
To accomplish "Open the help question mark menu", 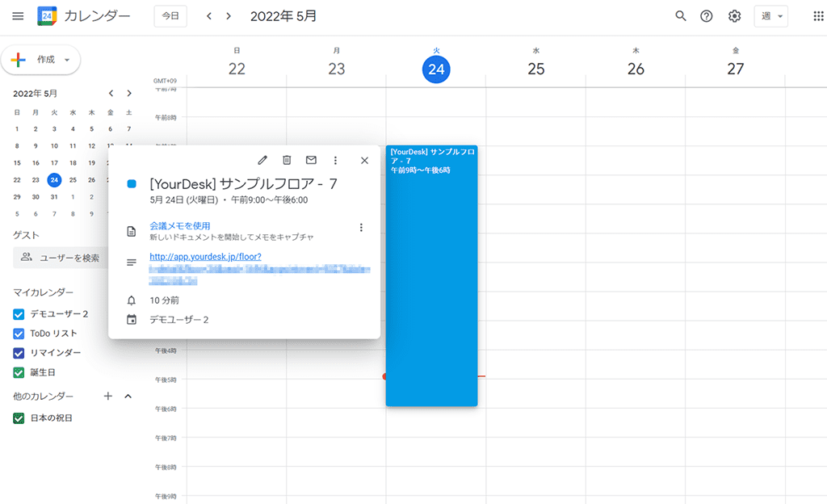I will tap(706, 16).
